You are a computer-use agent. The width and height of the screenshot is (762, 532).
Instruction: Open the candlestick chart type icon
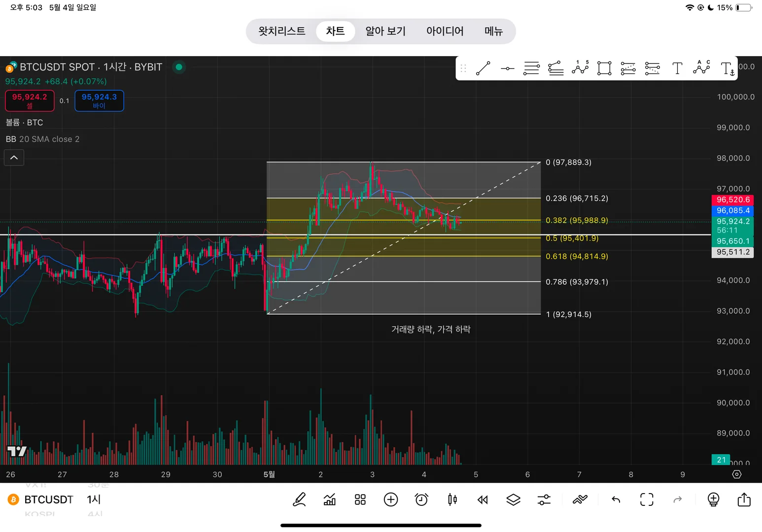(x=452, y=499)
